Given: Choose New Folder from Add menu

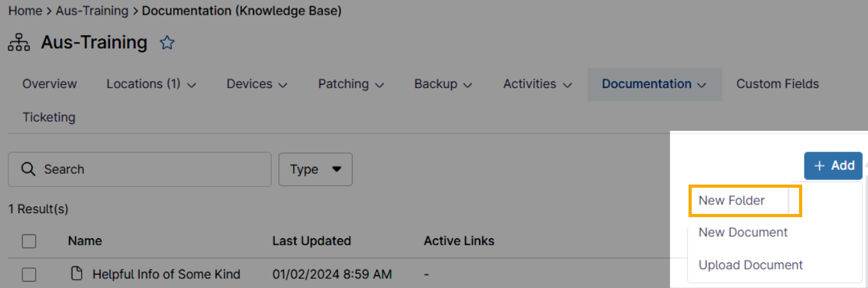Looking at the screenshot, I should (x=732, y=201).
